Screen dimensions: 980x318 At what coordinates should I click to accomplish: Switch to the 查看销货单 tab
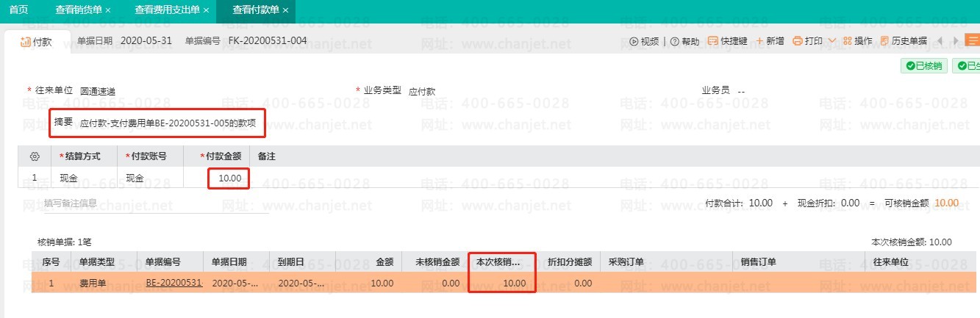coord(79,10)
